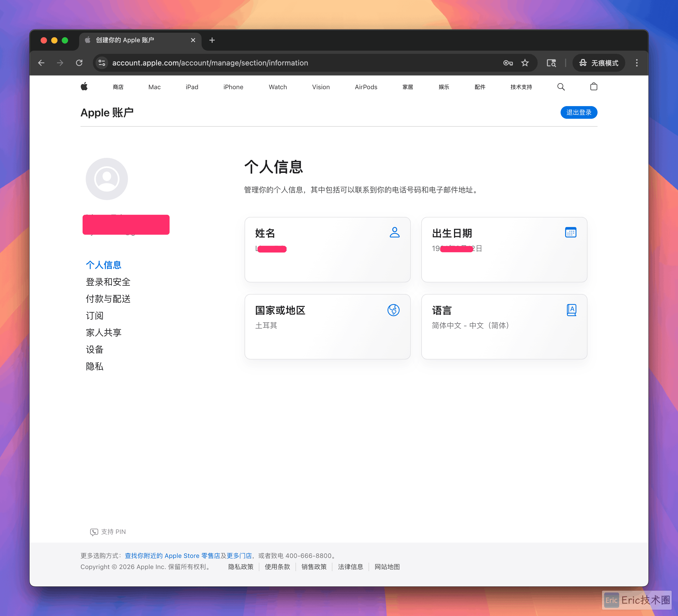The image size is (678, 616).
Task: Open iPad in the Apple navigation
Action: pyautogui.click(x=192, y=87)
